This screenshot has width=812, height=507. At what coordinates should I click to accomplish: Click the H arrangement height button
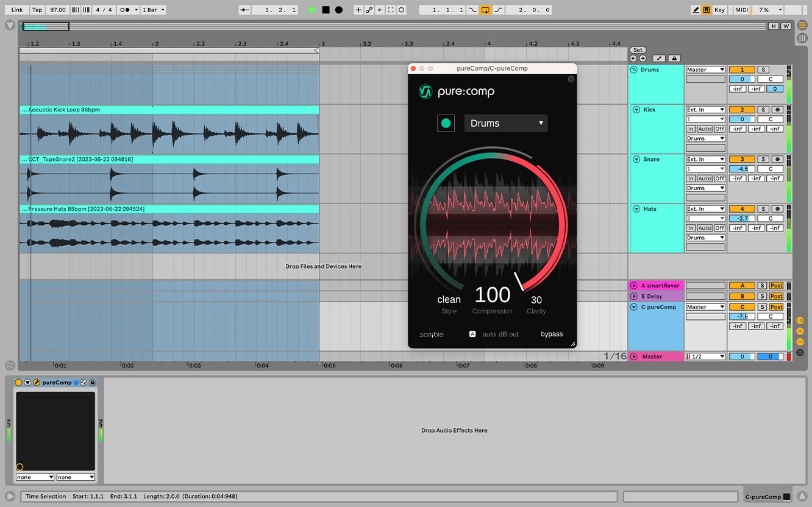pyautogui.click(x=774, y=26)
